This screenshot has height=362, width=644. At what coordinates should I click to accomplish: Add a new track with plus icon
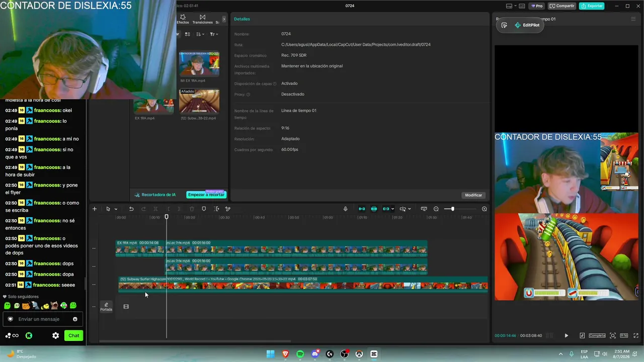94,209
